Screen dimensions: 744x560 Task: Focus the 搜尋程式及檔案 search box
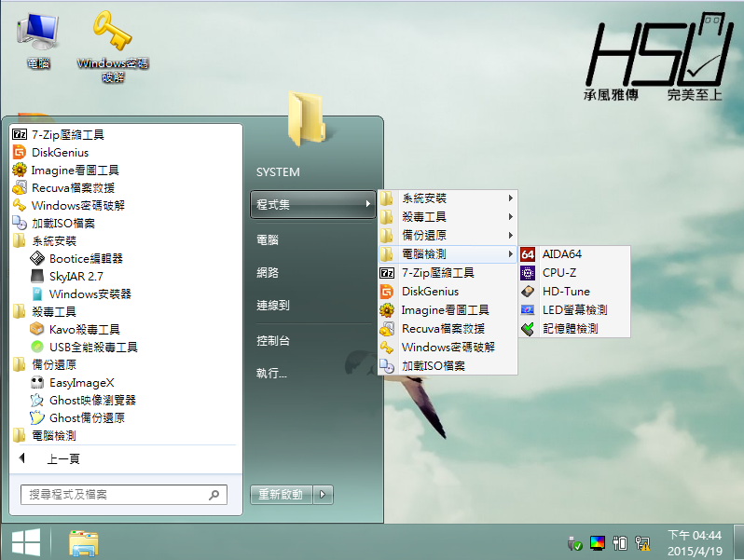pyautogui.click(x=124, y=495)
